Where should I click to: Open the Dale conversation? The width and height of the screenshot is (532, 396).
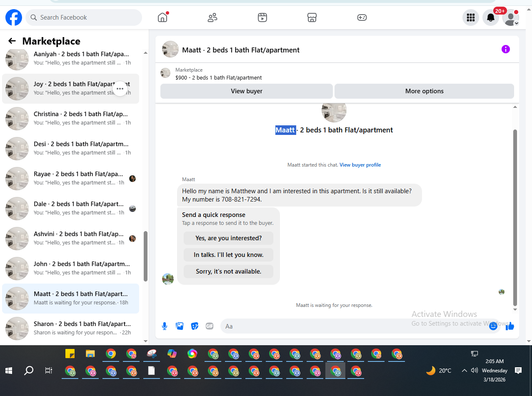70,209
